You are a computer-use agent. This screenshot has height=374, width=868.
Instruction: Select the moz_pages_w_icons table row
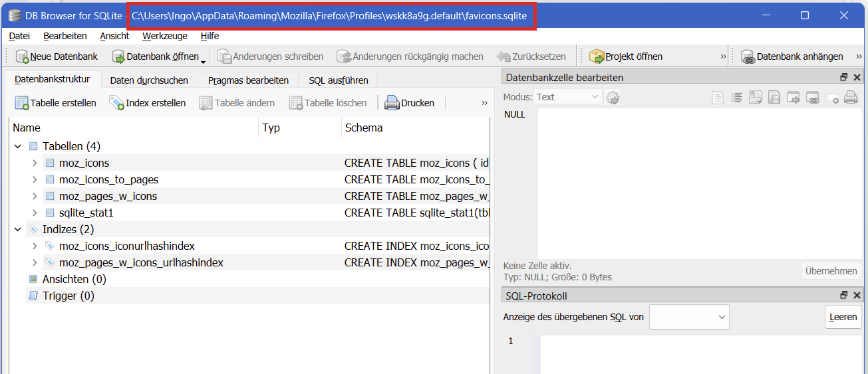click(108, 196)
